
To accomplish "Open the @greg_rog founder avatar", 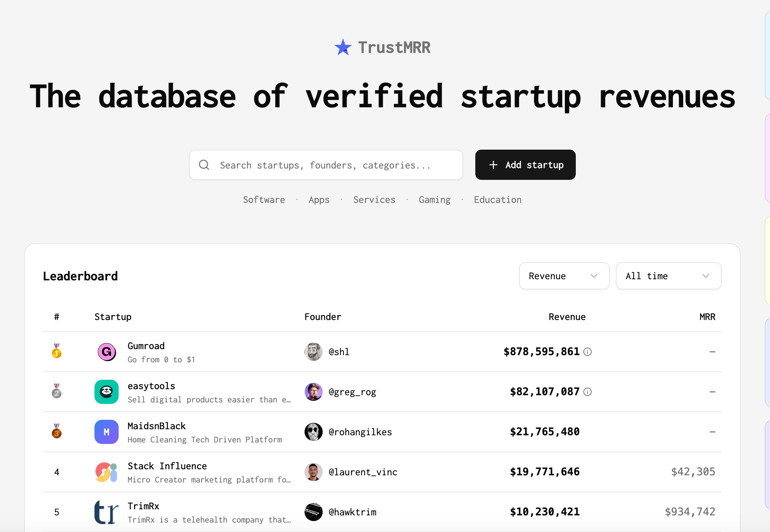I will click(x=313, y=392).
